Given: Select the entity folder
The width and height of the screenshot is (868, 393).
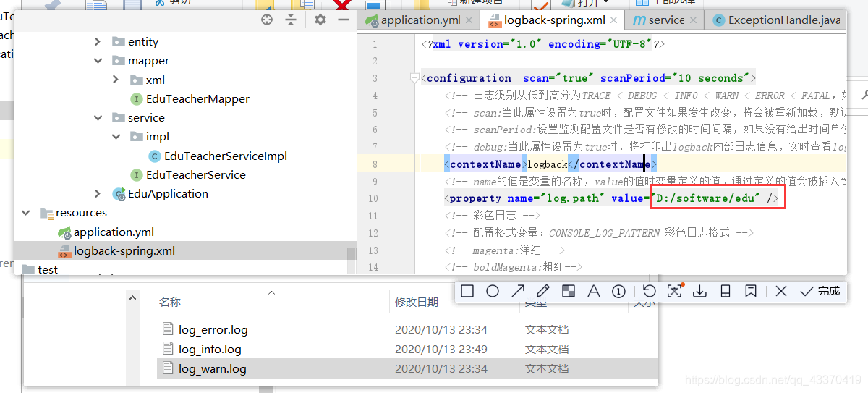Looking at the screenshot, I should (x=135, y=42).
